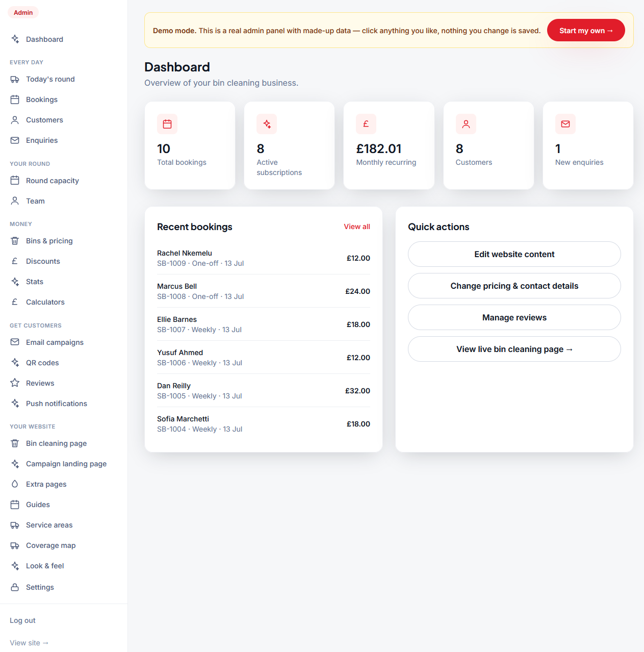Click the bin icon beside Bin cleaning page
The width and height of the screenshot is (644, 652).
coord(15,443)
